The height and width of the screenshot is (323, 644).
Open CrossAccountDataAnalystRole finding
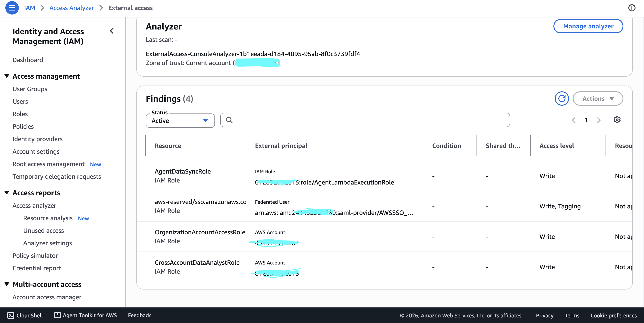197,262
